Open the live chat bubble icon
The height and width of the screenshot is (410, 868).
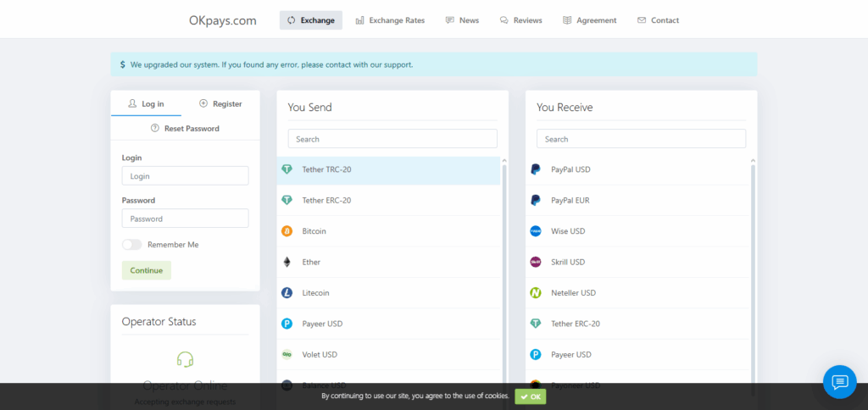[840, 382]
